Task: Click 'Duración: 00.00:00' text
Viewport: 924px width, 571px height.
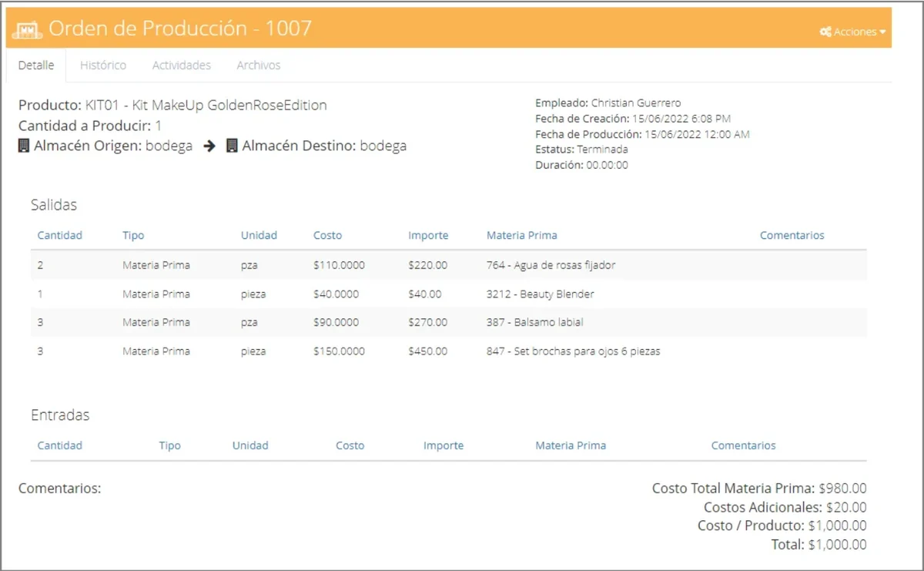Action: pyautogui.click(x=581, y=165)
